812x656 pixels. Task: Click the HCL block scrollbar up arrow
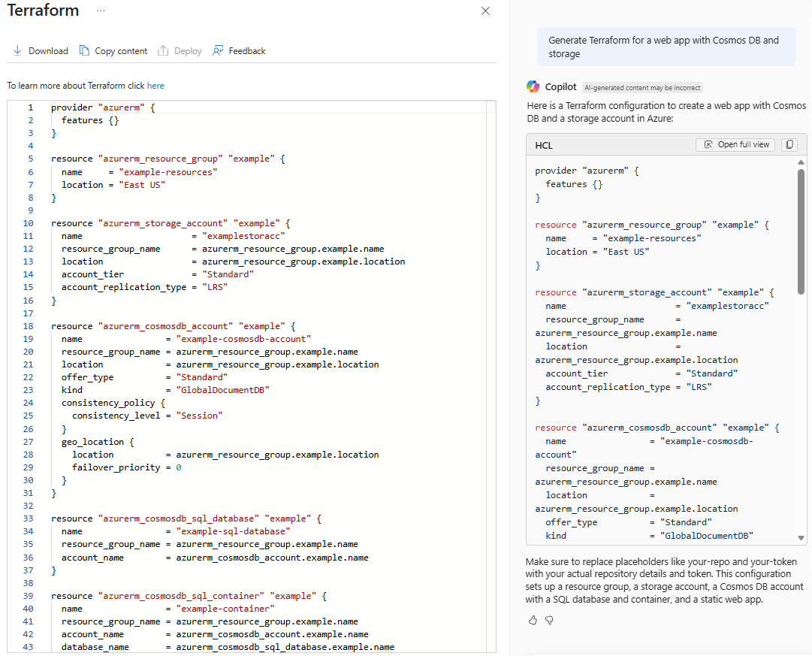(801, 162)
